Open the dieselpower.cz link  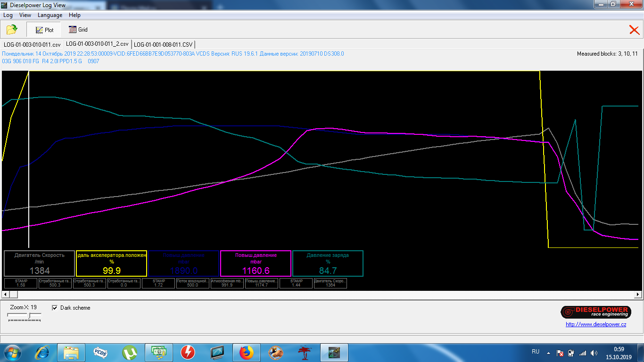[x=596, y=324]
